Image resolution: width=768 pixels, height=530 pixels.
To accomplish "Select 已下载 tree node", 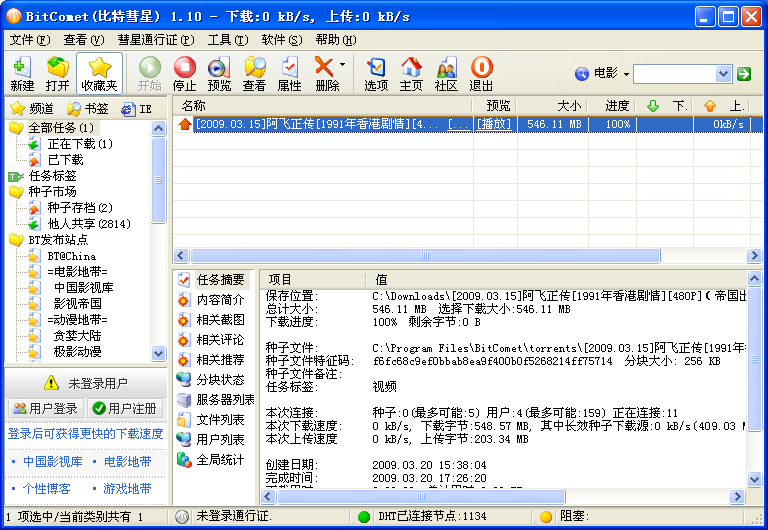I will pyautogui.click(x=65, y=160).
